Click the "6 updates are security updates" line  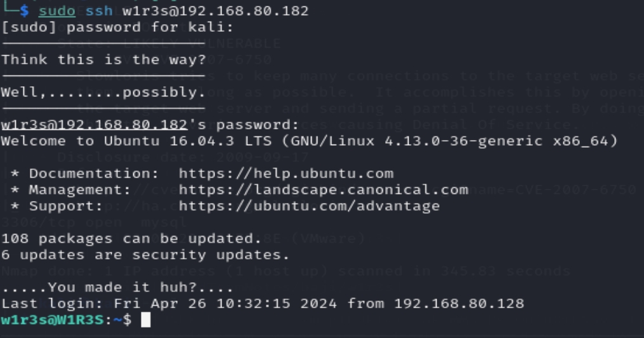click(x=145, y=255)
